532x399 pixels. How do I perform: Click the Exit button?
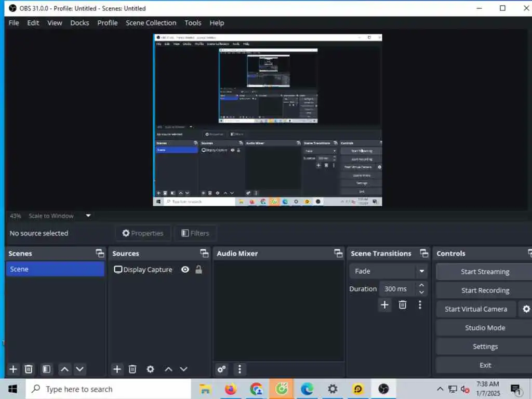(485, 365)
